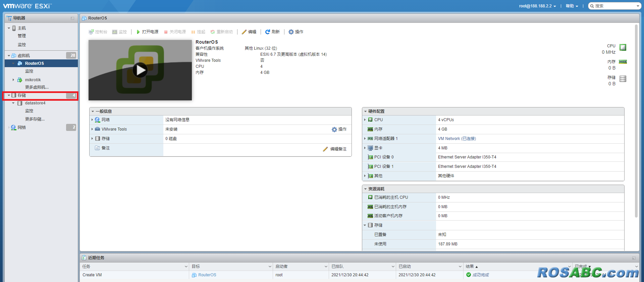Expand the 网络 row in general info
This screenshot has width=644, height=282.
[x=92, y=120]
